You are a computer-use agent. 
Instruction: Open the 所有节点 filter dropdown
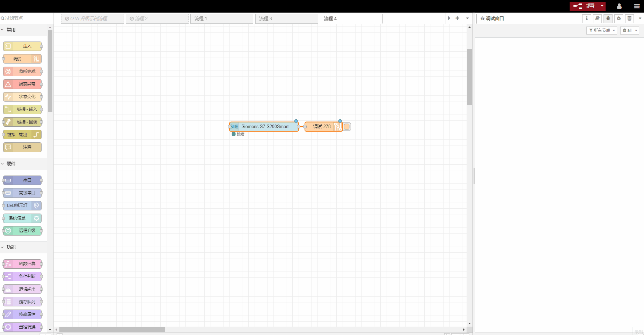click(x=601, y=30)
